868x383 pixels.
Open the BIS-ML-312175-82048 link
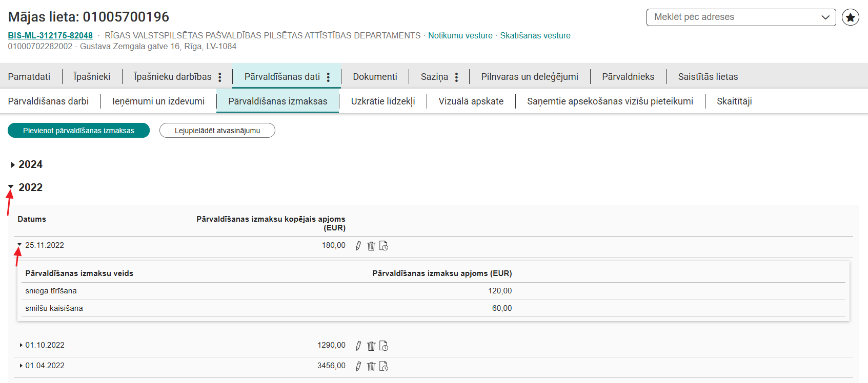(x=50, y=35)
